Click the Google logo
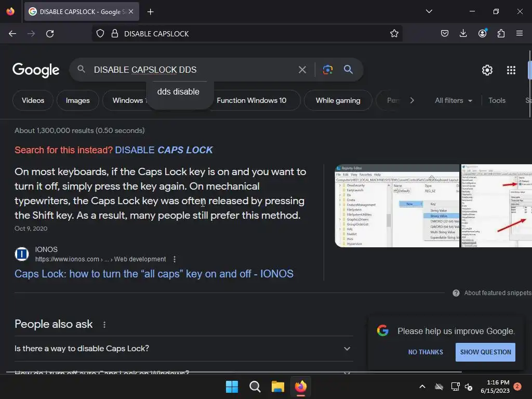 coord(36,70)
